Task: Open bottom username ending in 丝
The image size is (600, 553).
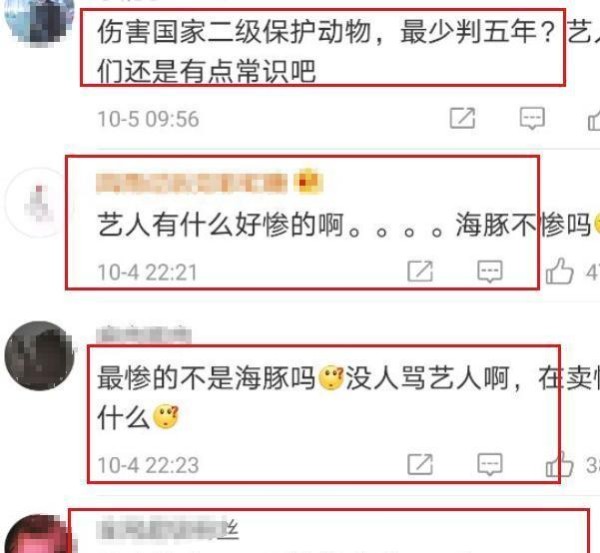Action: 168,528
